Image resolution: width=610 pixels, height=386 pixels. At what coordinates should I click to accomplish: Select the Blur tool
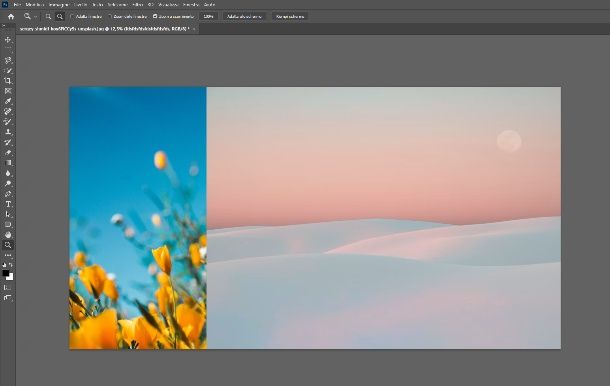point(8,173)
